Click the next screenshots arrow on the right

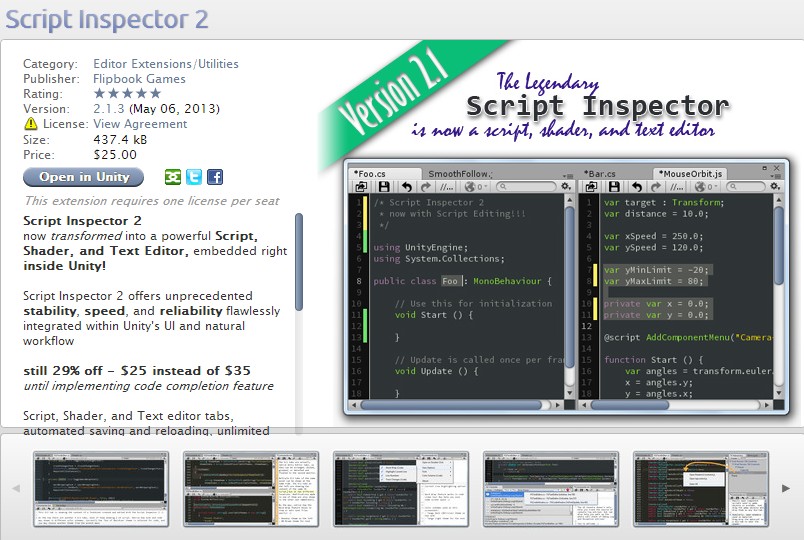(786, 488)
